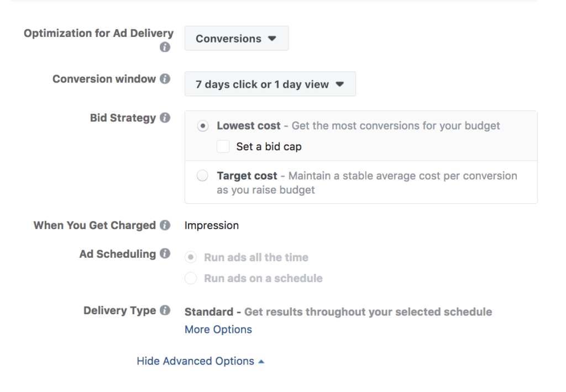Click info icon for Optimization for Ad Delivery
The image size is (566, 392).
pyautogui.click(x=164, y=47)
